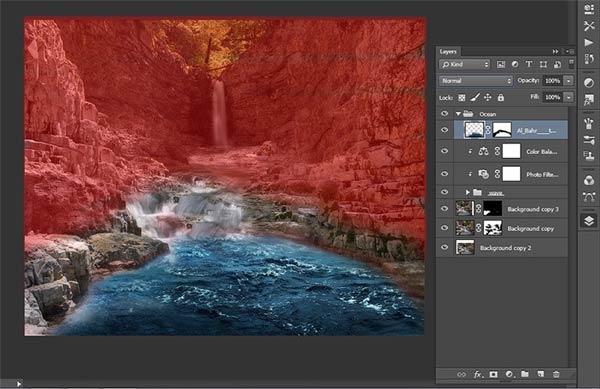This screenshot has width=600, height=389.
Task: Click the lock all padlock icon
Action: [x=501, y=98]
